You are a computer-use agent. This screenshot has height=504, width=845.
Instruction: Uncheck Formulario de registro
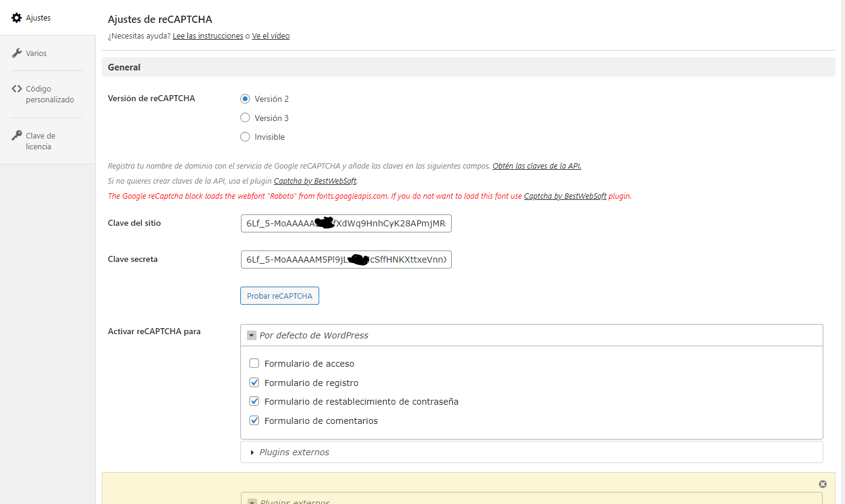tap(254, 383)
